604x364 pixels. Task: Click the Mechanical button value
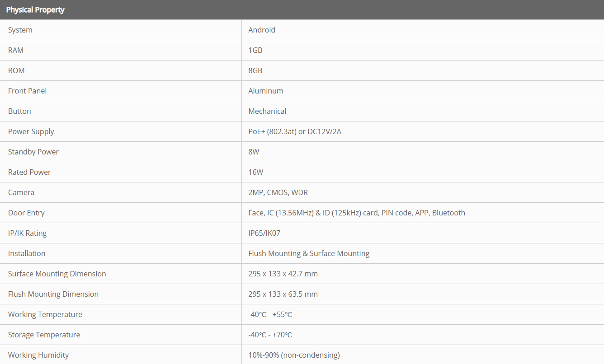(x=267, y=111)
